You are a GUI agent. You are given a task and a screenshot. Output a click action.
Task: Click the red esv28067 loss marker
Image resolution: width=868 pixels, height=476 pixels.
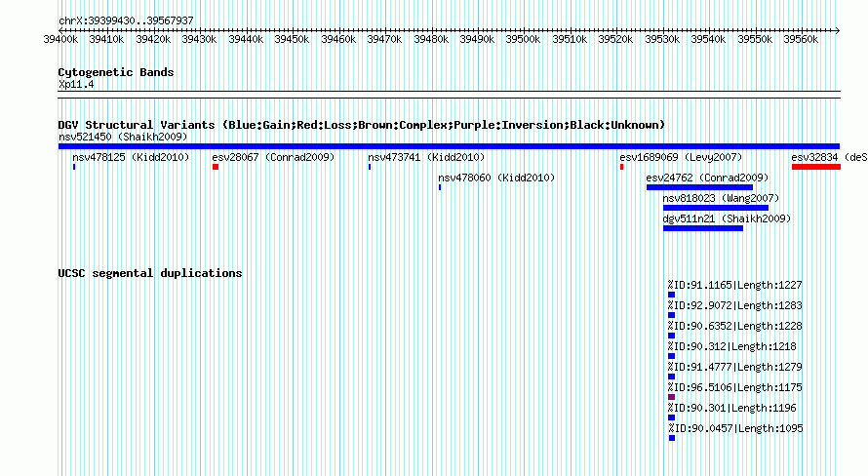(x=216, y=167)
